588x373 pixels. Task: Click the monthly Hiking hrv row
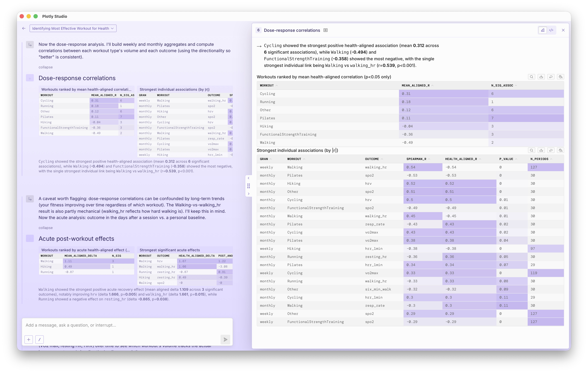pyautogui.click(x=410, y=184)
